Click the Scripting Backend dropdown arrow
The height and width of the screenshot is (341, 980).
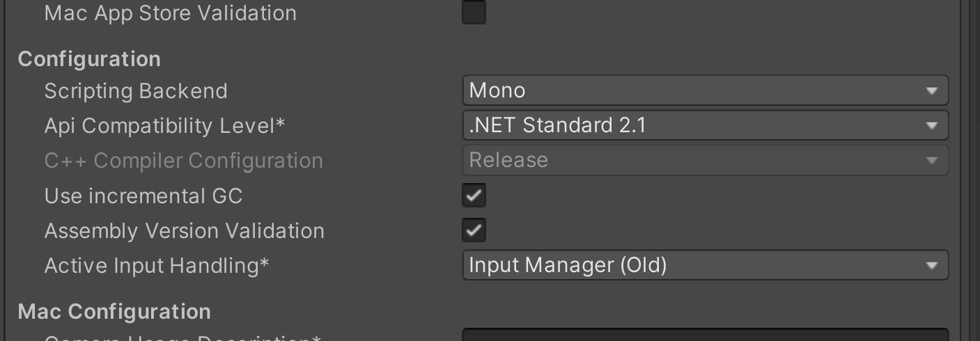point(931,91)
